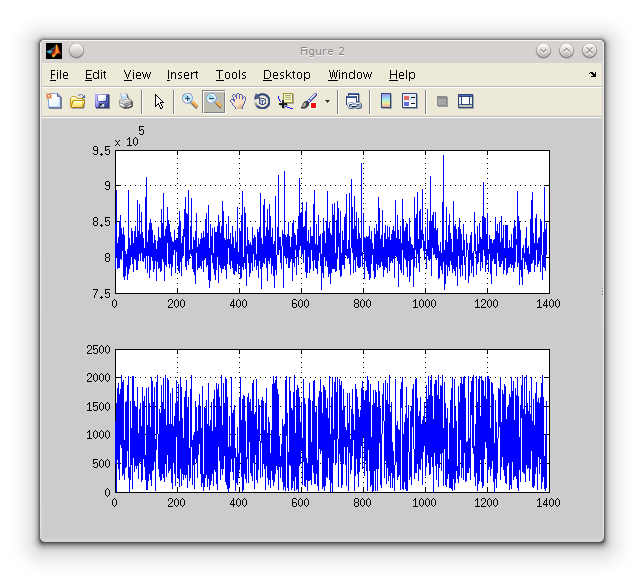
Task: Open the Edit menu
Action: (96, 75)
